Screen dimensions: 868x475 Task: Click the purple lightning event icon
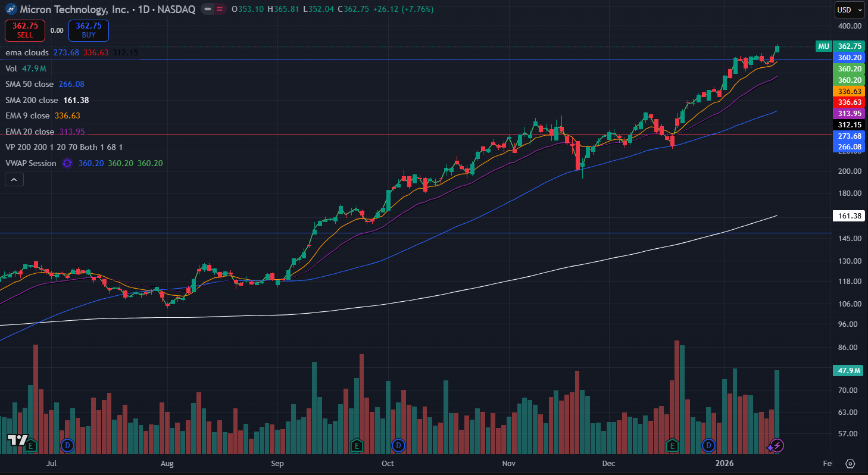(x=776, y=445)
